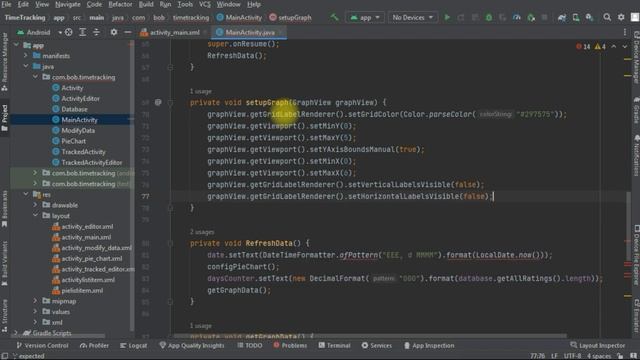Sync project with Gradle files icon
The width and height of the screenshot is (640, 360).
coord(562,17)
